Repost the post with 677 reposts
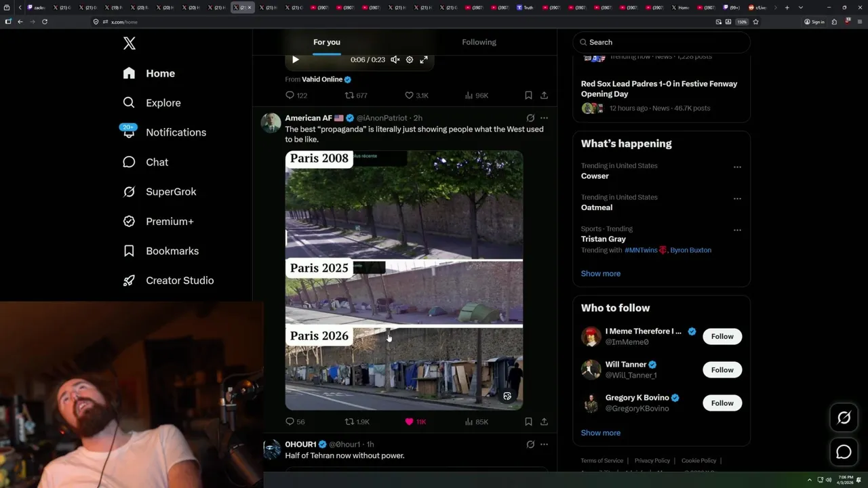The width and height of the screenshot is (868, 488). [356, 96]
